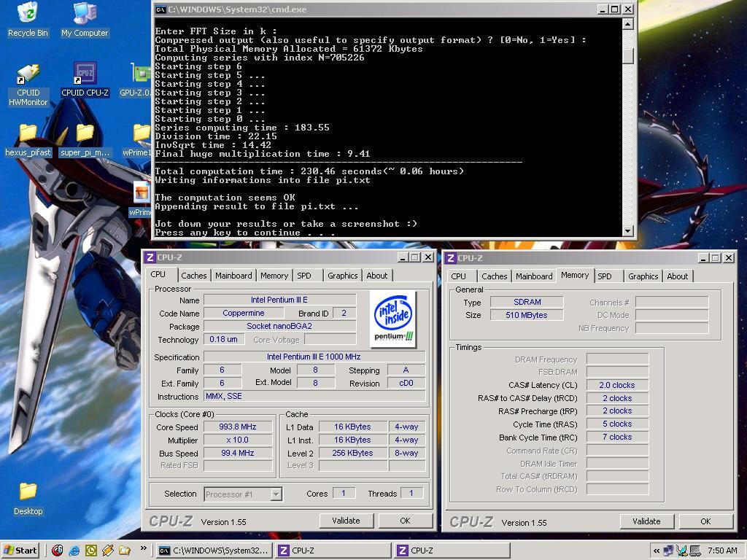Open Mainboard tab in right CPU-Z window
747x560 pixels.
[534, 276]
